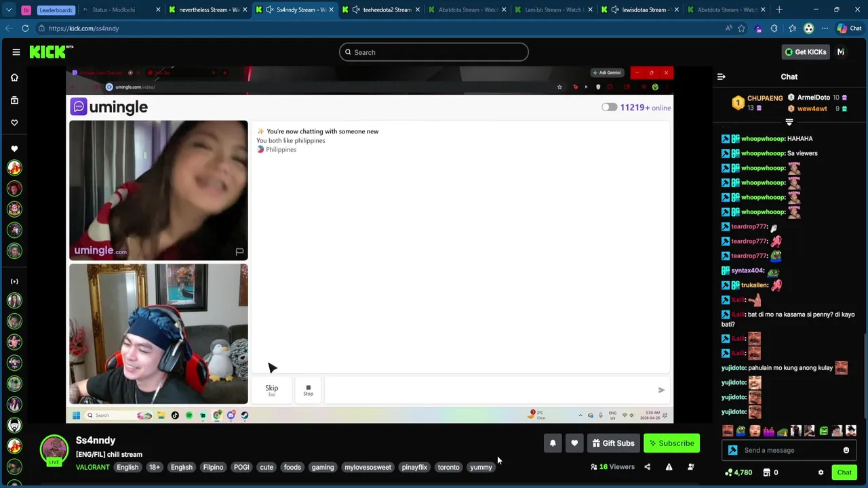The image size is (868, 488).
Task: Switch to Lamibb Stream browser tab
Action: pyautogui.click(x=553, y=9)
